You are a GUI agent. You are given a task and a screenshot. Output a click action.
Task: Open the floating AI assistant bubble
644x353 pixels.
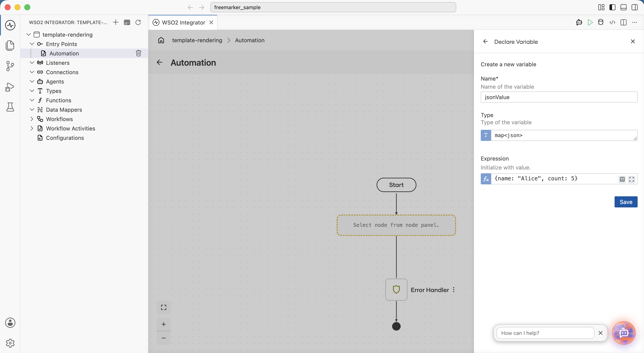pyautogui.click(x=624, y=333)
